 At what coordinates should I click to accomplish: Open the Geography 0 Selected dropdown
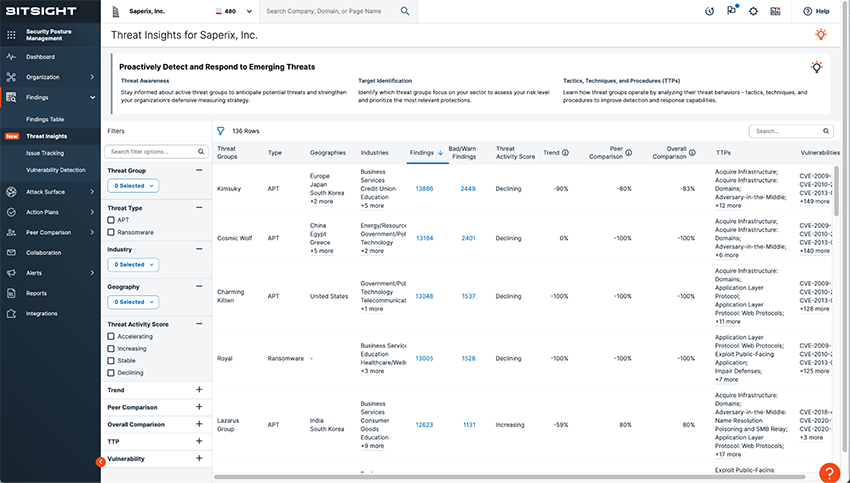(x=133, y=302)
